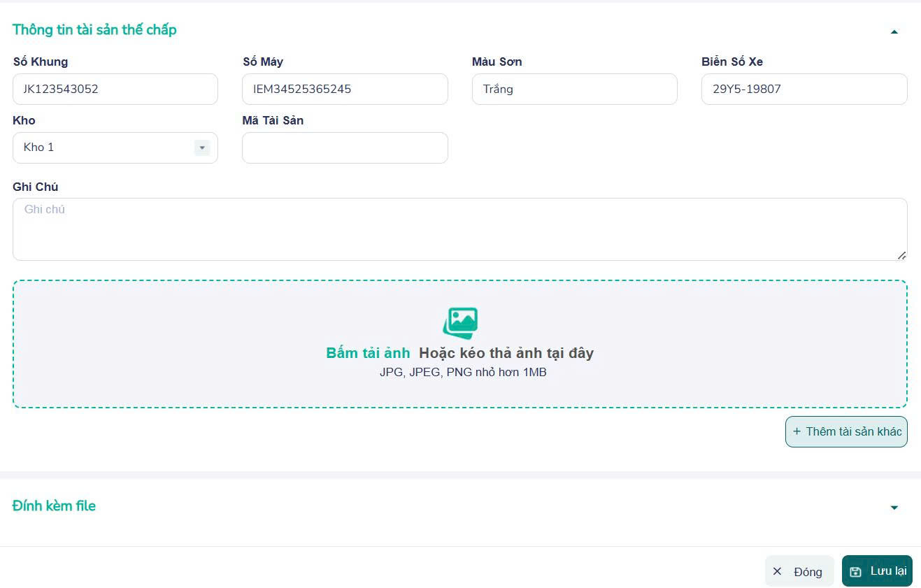921x588 pixels.
Task: Click the Biển Số Xe input field
Action: [x=804, y=89]
